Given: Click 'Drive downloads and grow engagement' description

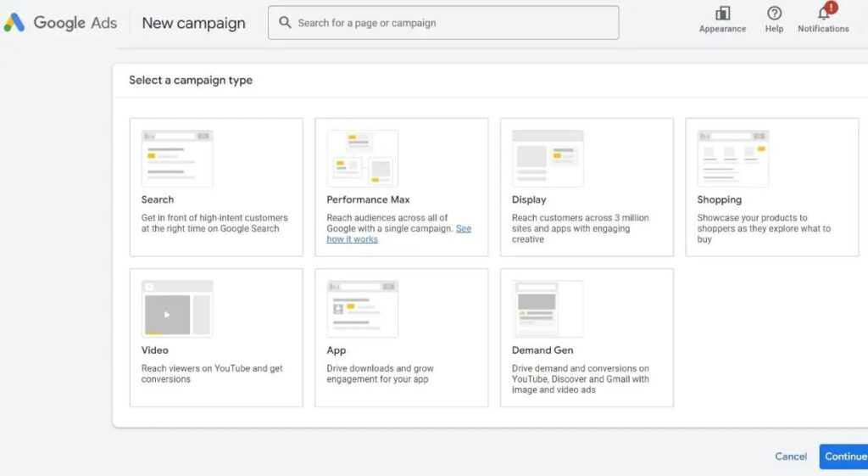Looking at the screenshot, I should [380, 373].
